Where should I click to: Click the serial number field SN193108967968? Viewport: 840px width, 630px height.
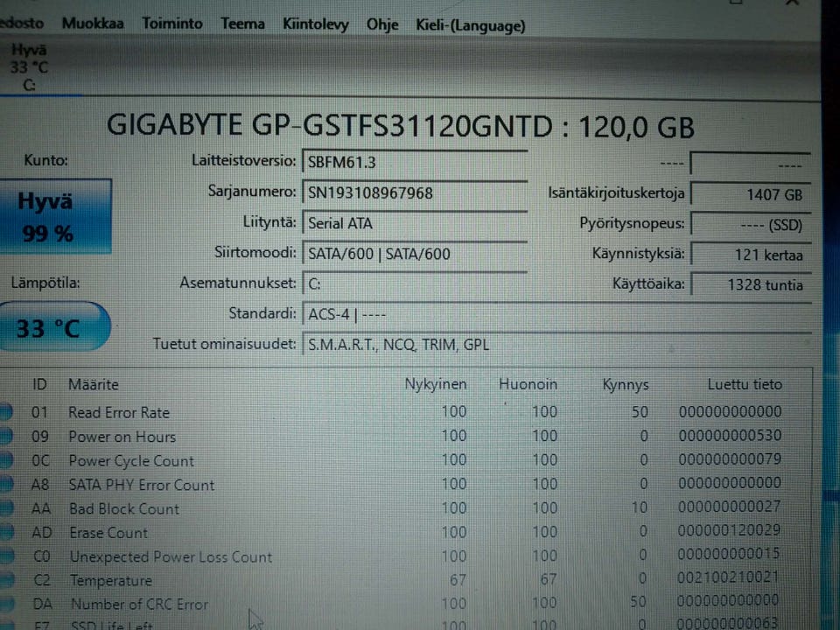coord(415,192)
